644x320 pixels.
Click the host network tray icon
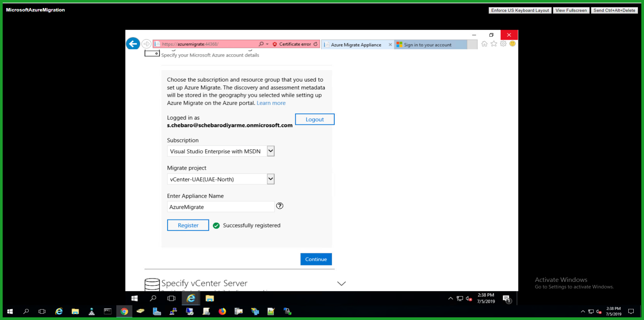[591, 312]
